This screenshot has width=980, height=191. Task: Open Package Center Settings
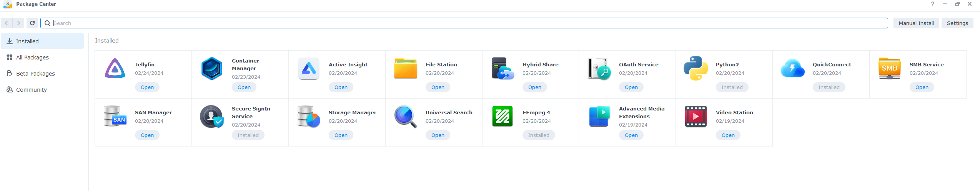pos(957,23)
